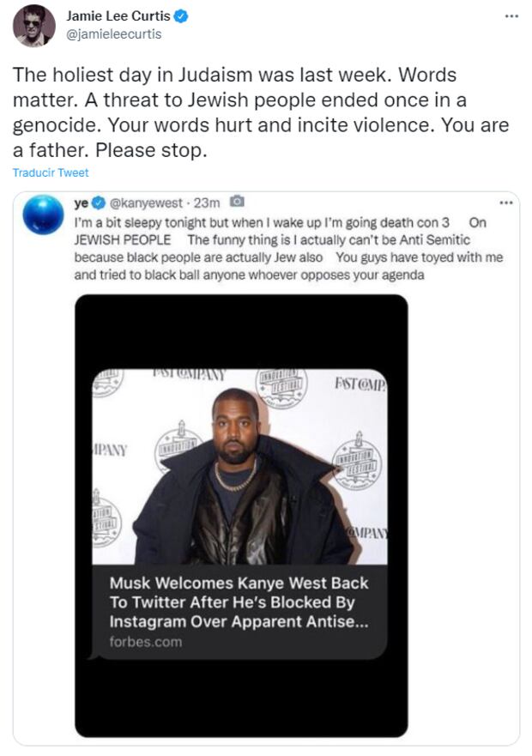Click the Fast Company logo in photo backdrop
Screen dimensions: 532x756
tap(360, 381)
